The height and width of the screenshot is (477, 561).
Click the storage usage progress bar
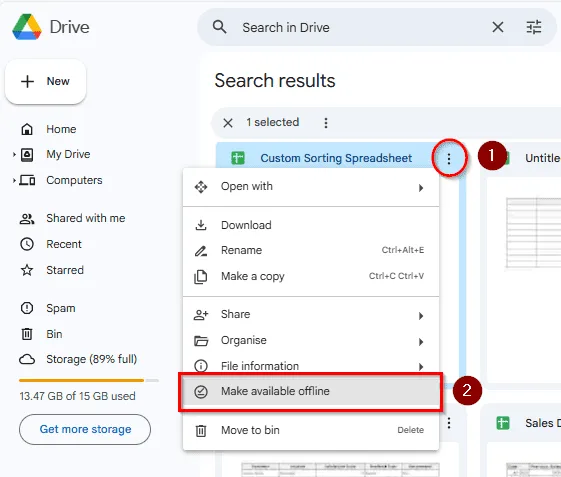click(89, 380)
